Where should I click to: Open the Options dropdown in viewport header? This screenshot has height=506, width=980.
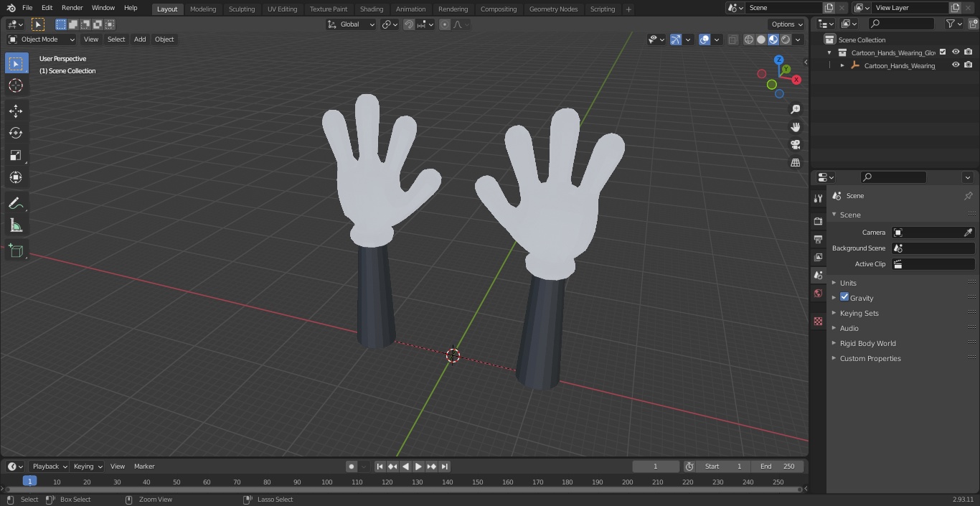pos(787,24)
